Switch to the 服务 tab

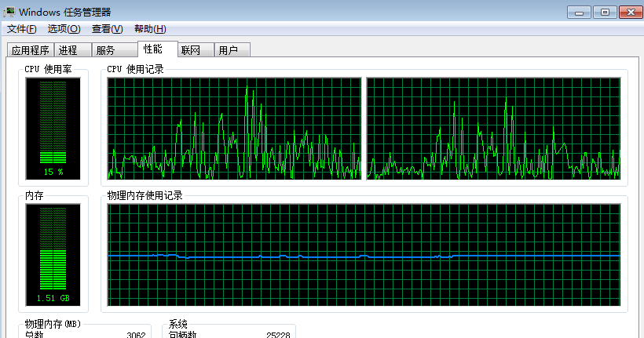click(115, 50)
